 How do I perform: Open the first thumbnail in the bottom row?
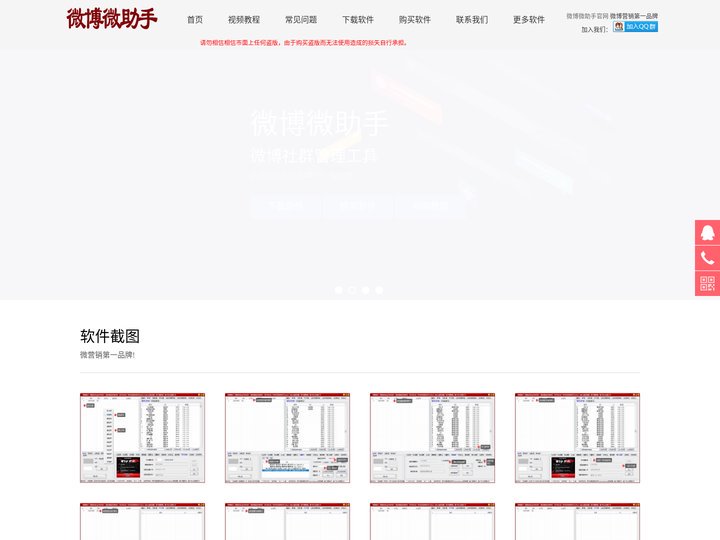pos(142,522)
